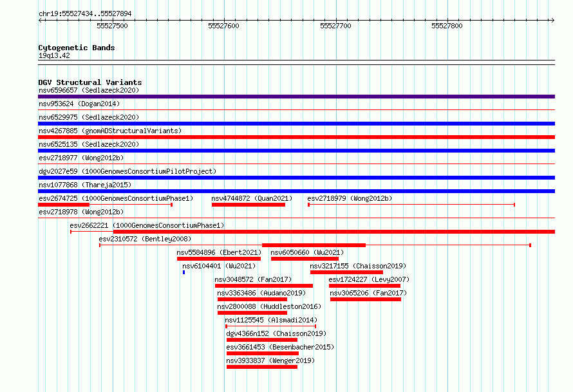Viewport: 573px width, 392px height.
Task: Select the nsv6525135 (Sedlazeck2020) label
Action: point(89,144)
